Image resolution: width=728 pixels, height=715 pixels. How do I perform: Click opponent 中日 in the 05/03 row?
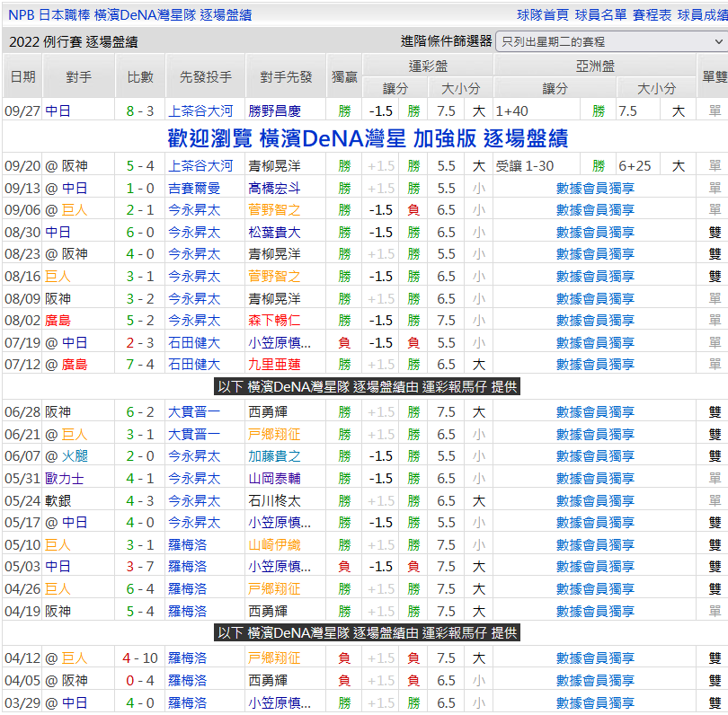[x=58, y=567]
